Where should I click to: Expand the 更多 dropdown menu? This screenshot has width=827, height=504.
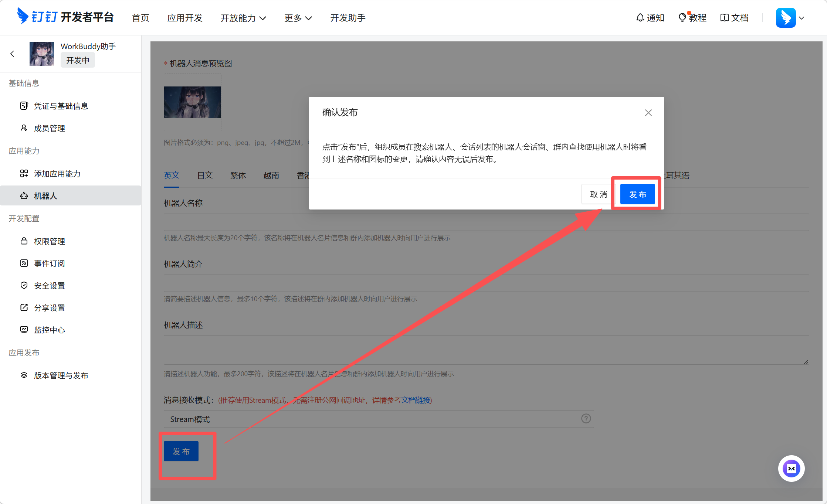click(x=298, y=18)
